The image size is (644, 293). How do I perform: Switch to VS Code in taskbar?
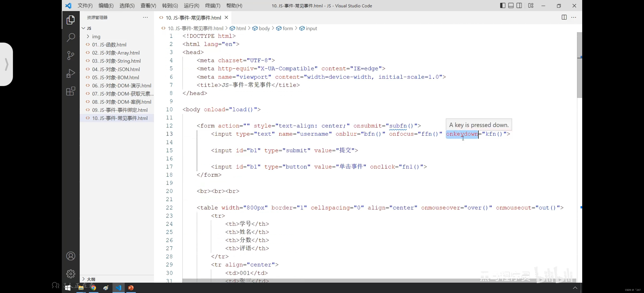coord(118,288)
